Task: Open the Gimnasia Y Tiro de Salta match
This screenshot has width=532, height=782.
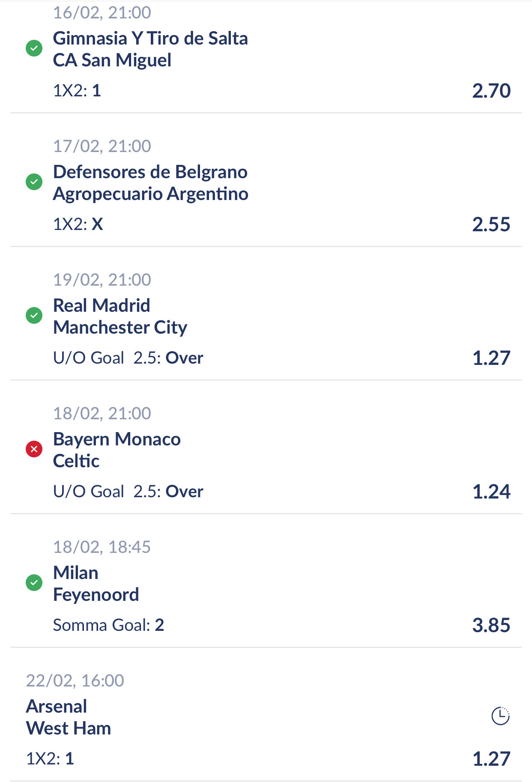Action: click(150, 39)
